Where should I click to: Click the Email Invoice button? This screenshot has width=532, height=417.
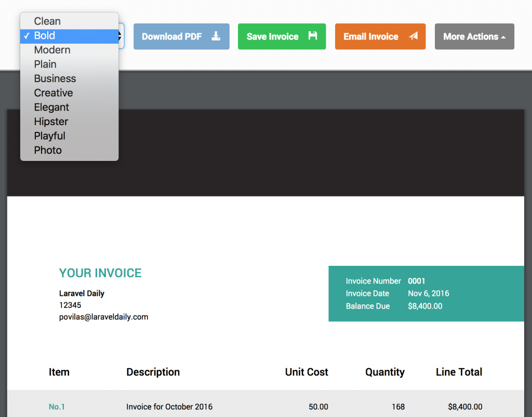coord(380,36)
